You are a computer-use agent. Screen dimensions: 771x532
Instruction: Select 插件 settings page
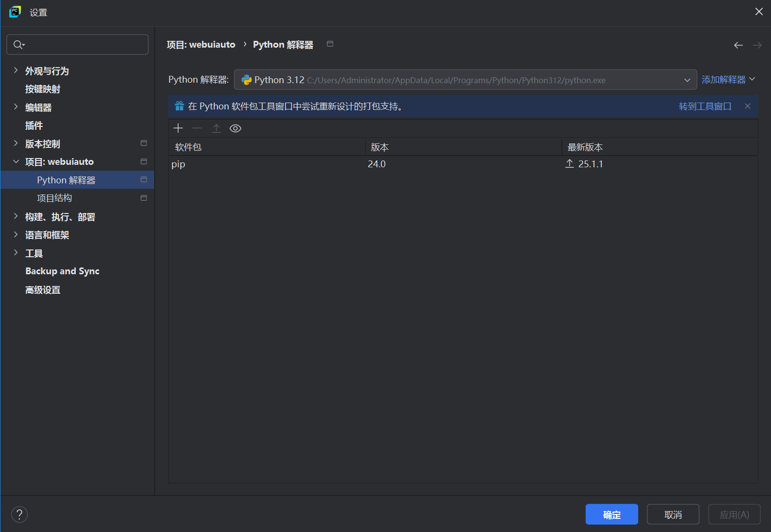34,125
